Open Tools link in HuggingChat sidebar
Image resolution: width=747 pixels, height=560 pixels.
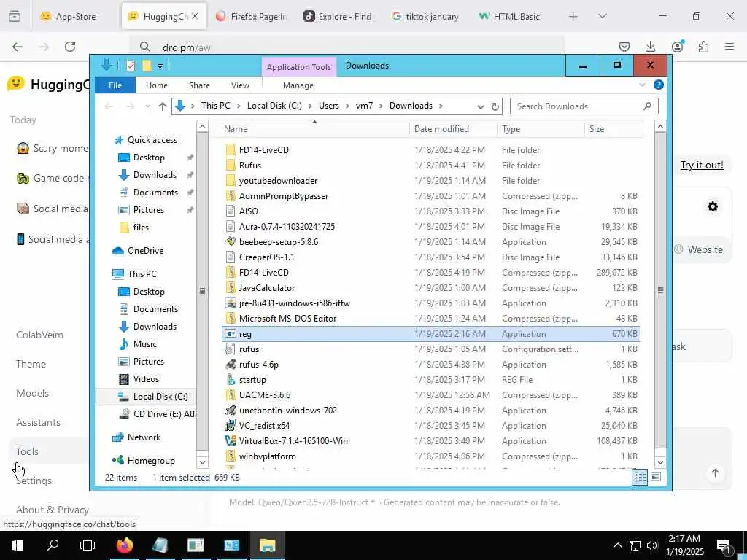point(27,451)
